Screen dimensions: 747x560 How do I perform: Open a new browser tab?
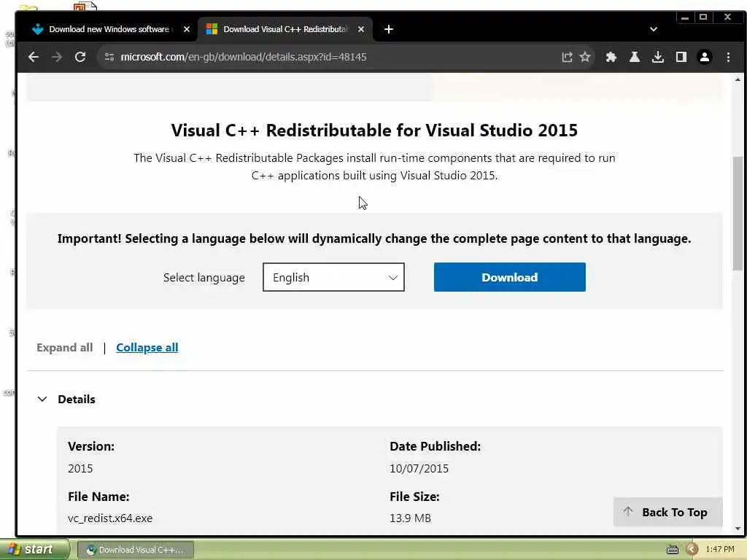click(388, 29)
